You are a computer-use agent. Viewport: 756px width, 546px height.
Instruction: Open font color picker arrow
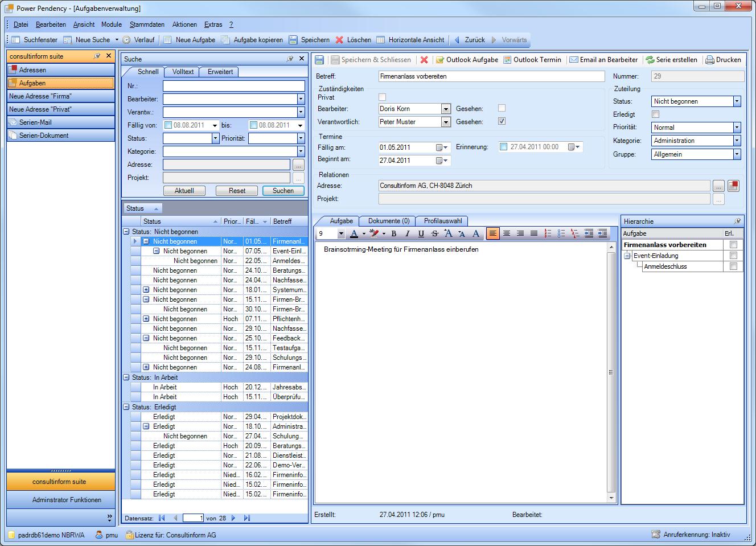click(364, 234)
